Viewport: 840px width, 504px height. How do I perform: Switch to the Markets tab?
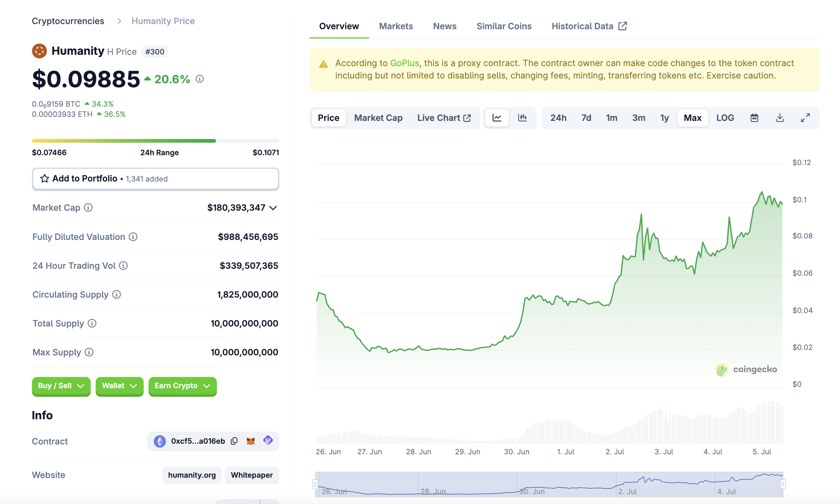(396, 26)
